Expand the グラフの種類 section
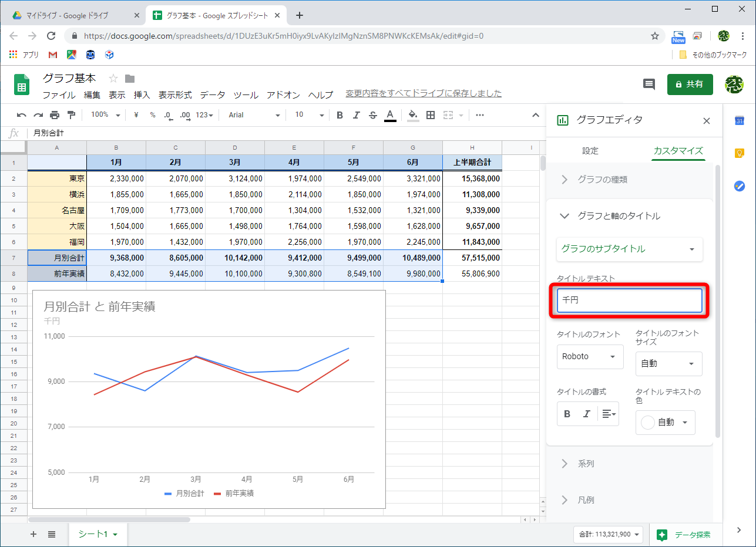The image size is (756, 547). 630,180
